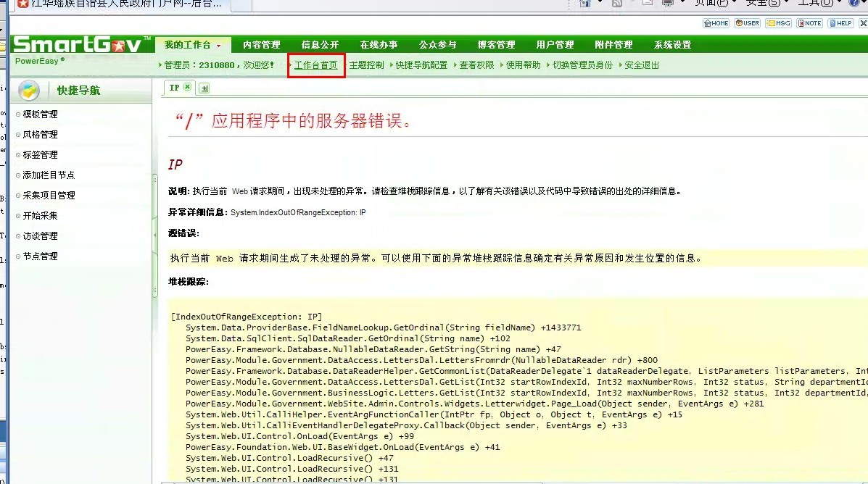
Task: Add a new tab with the plus icon
Action: (x=204, y=88)
